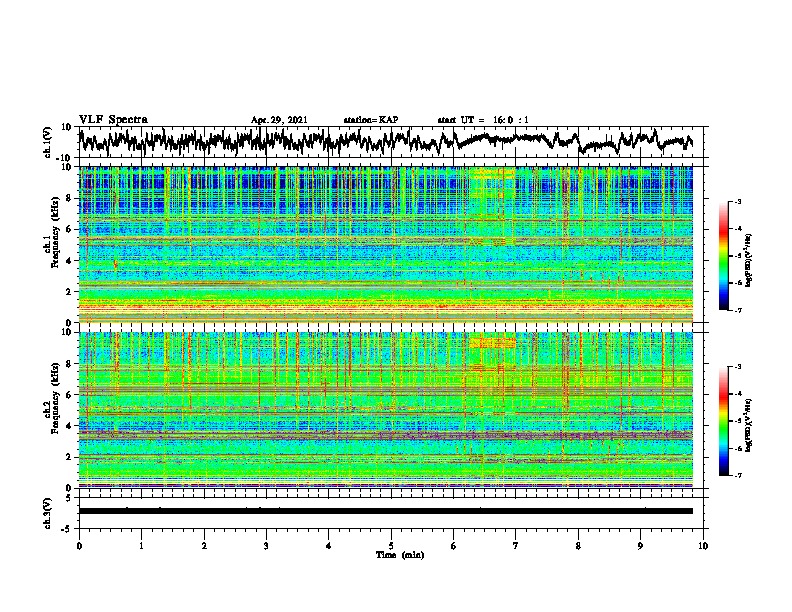The image size is (792, 612).
Task: Click the 'ch.3(V)' bottom panel axis label
Action: (48, 513)
